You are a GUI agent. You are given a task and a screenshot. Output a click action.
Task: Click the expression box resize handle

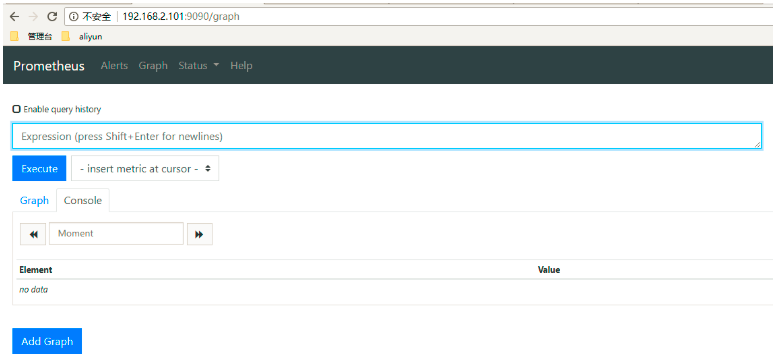757,145
